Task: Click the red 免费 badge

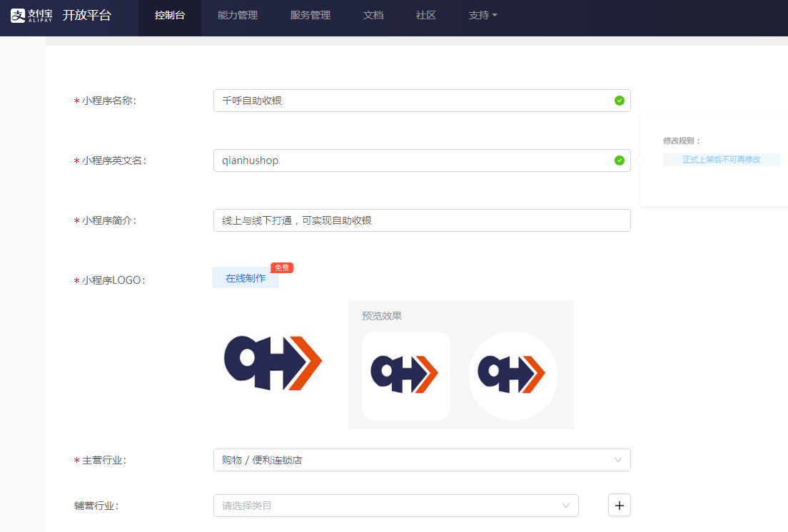Action: [282, 268]
